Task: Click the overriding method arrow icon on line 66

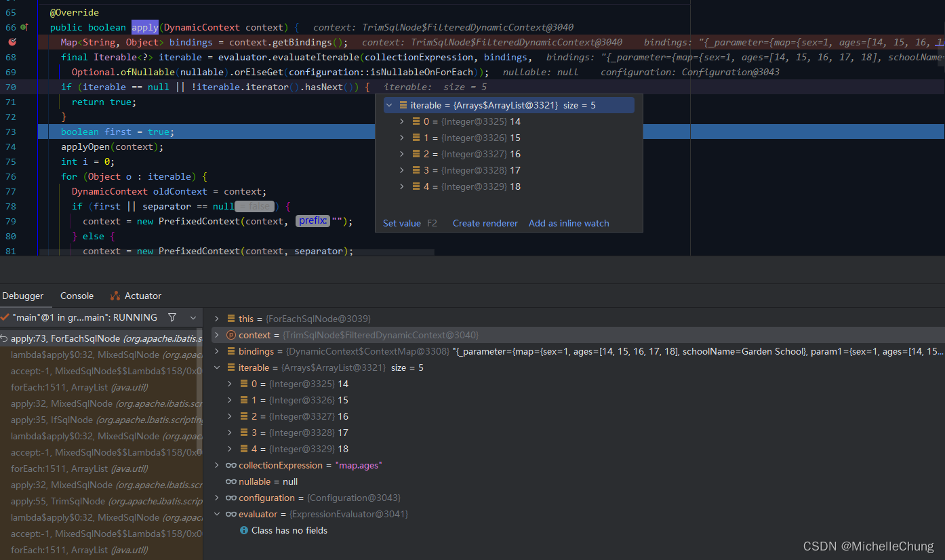Action: (27, 27)
